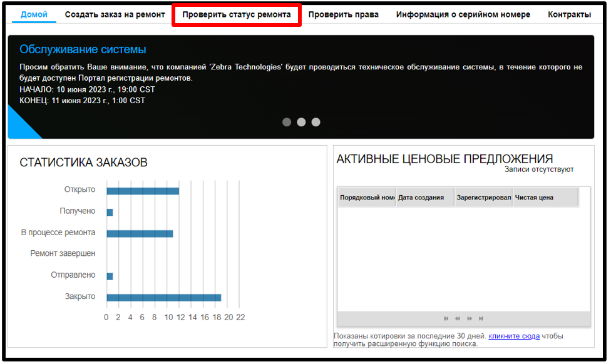611x364 pixels.
Task: Select the second banner carousel dot
Action: (301, 122)
